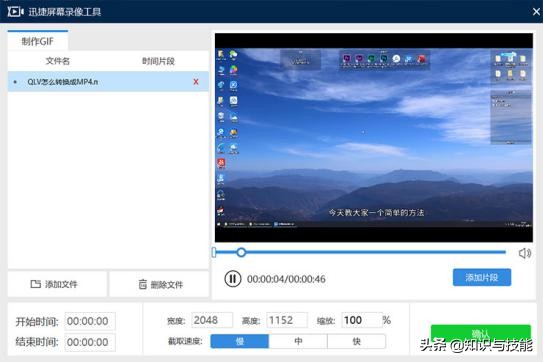Click the 宽度 field showing 2048
The image size is (543, 362).
[212, 320]
